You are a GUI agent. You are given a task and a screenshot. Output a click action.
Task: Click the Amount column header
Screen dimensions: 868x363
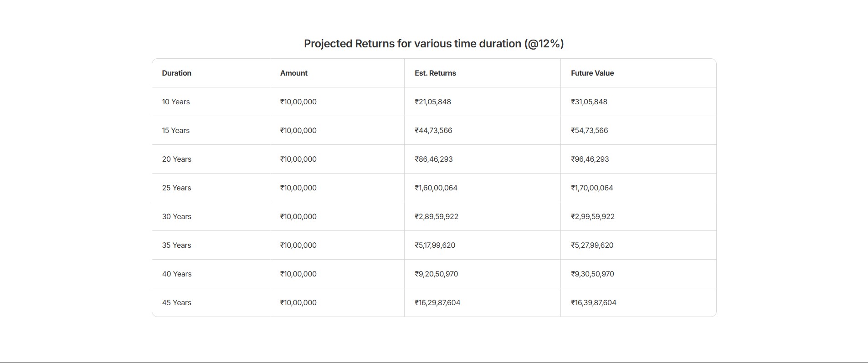click(294, 73)
